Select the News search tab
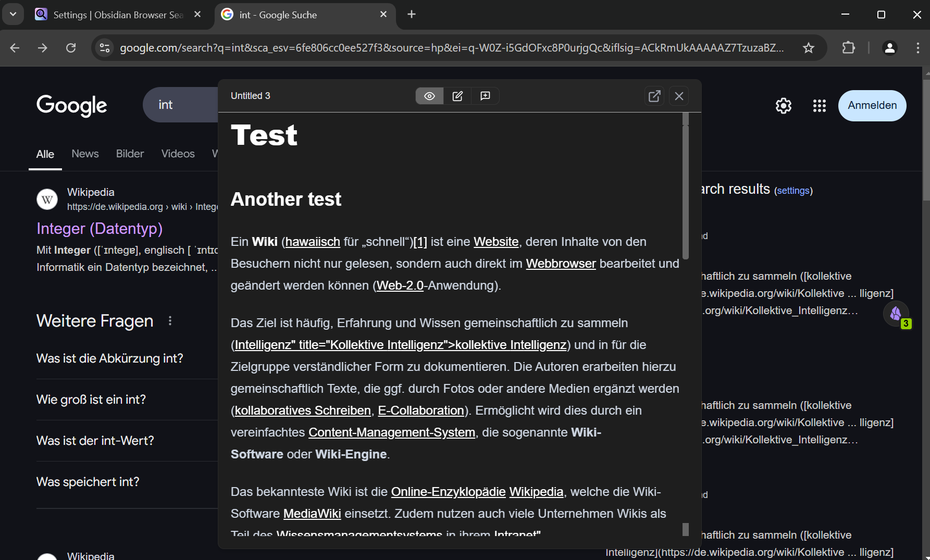This screenshot has width=930, height=560. click(85, 154)
